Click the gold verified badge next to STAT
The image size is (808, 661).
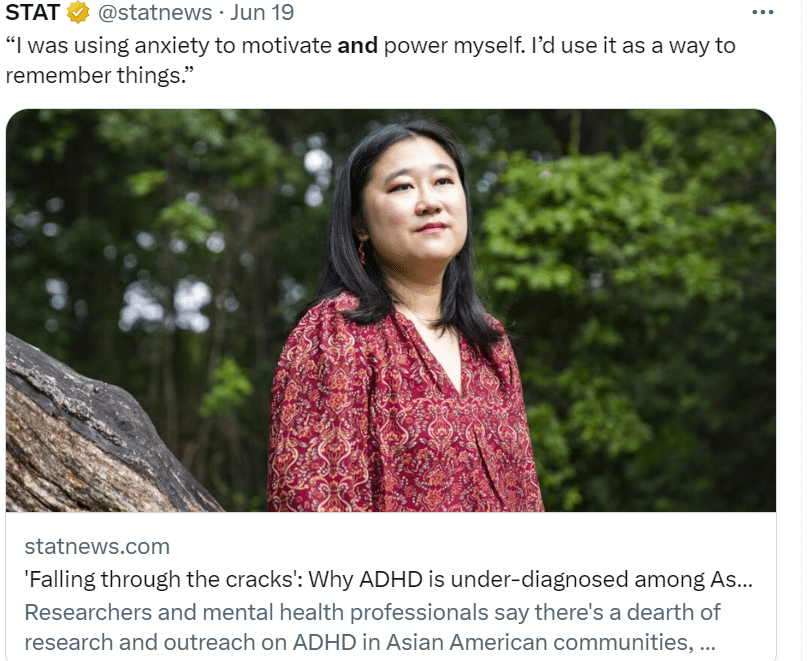(78, 12)
